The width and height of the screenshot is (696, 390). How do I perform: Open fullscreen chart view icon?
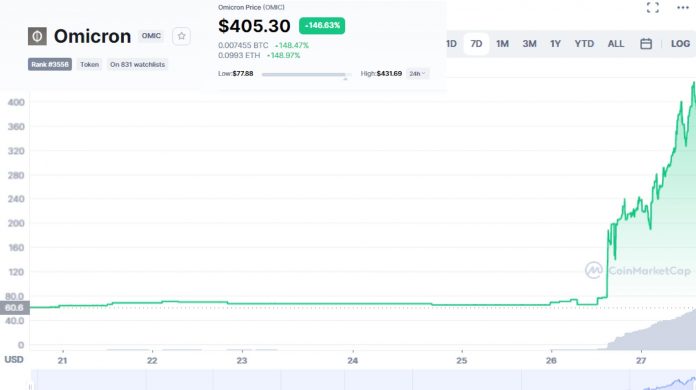pos(652,8)
